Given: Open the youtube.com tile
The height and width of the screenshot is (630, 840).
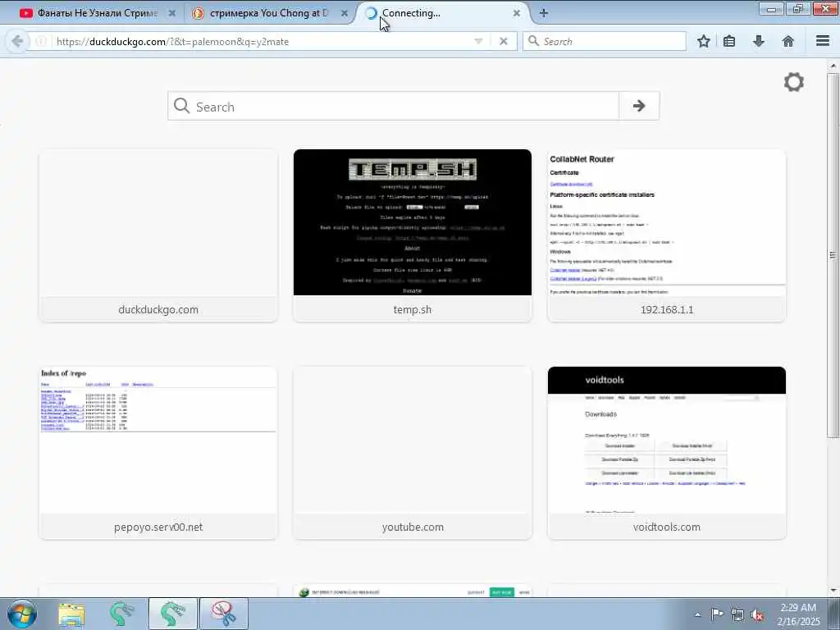Looking at the screenshot, I should click(x=413, y=453).
